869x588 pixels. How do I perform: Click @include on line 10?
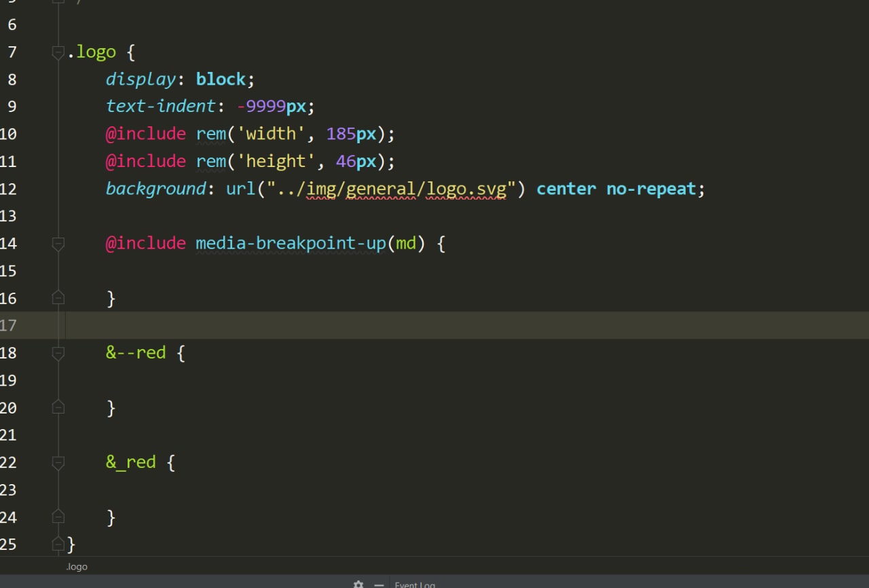point(146,134)
